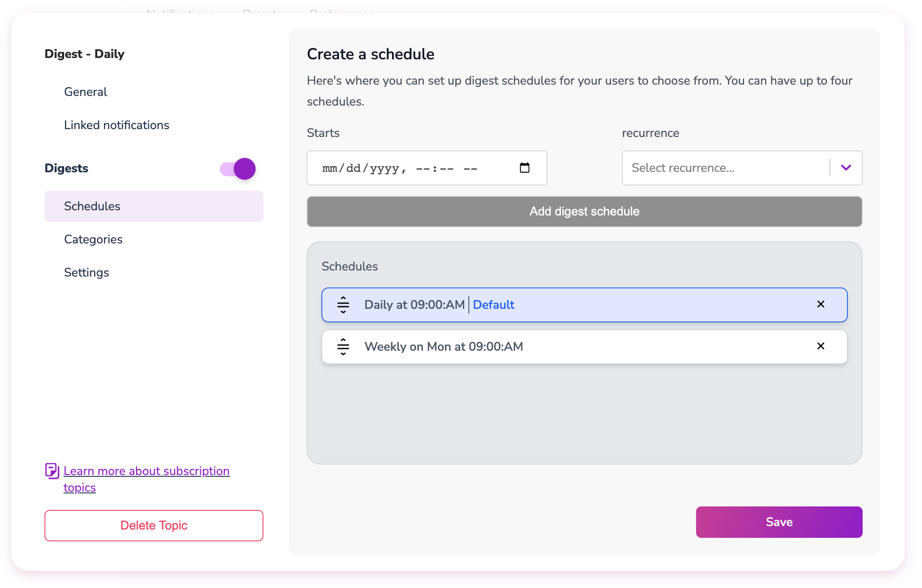The width and height of the screenshot is (922, 588).
Task: Click drag handle for Weekly schedule
Action: [343, 347]
